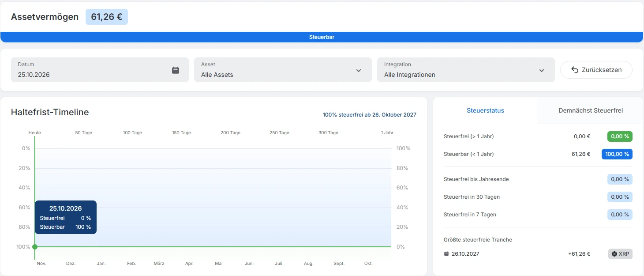Click the '26.10.2027' tranche date
The image size is (644, 276).
[465, 254]
